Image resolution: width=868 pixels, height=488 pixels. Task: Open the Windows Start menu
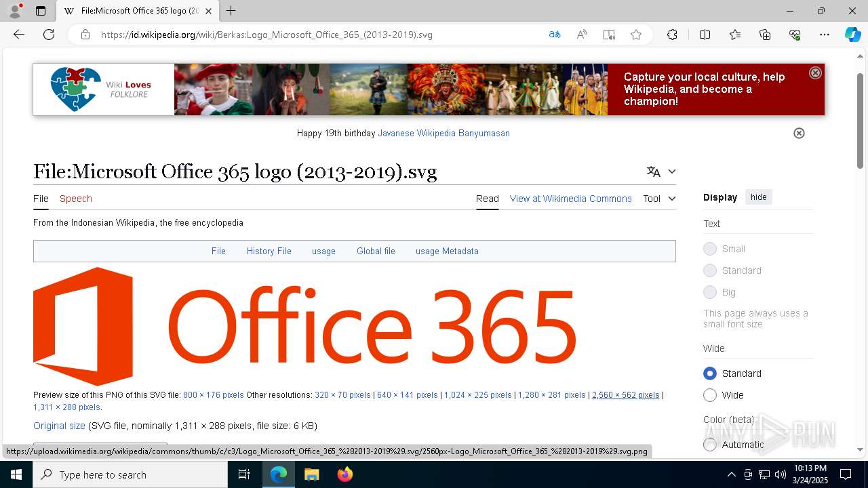(x=16, y=474)
